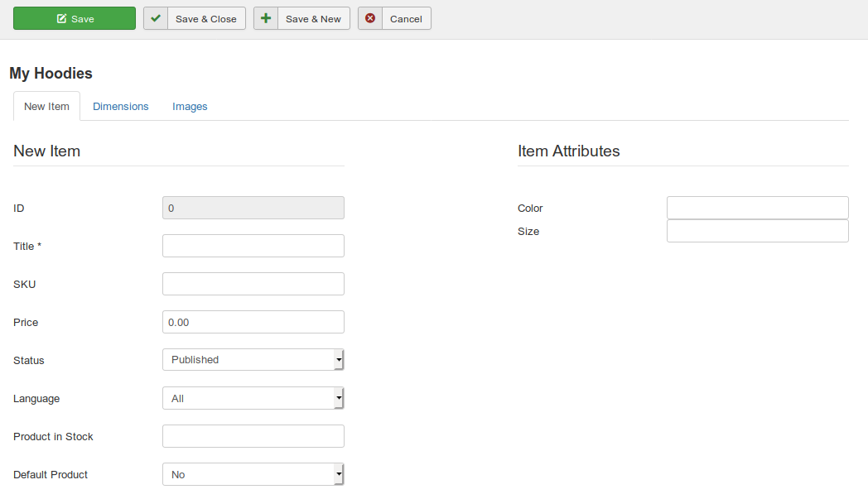Click the plus icon on Save & New
Image resolution: width=868 pixels, height=499 pixels.
(266, 18)
